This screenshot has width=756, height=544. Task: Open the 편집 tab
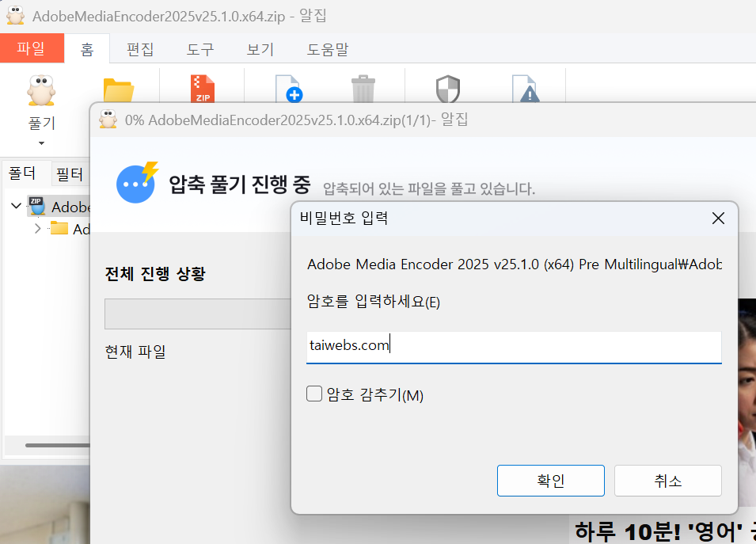point(140,49)
